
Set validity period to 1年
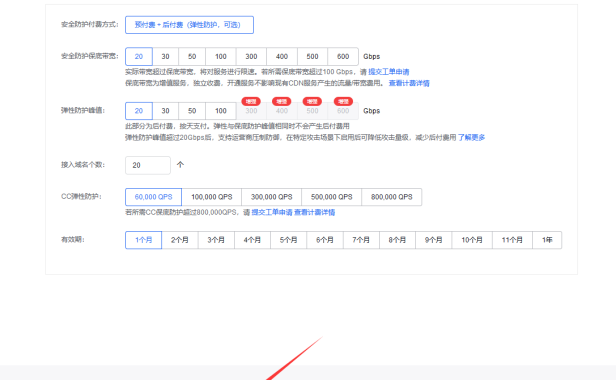click(x=547, y=240)
